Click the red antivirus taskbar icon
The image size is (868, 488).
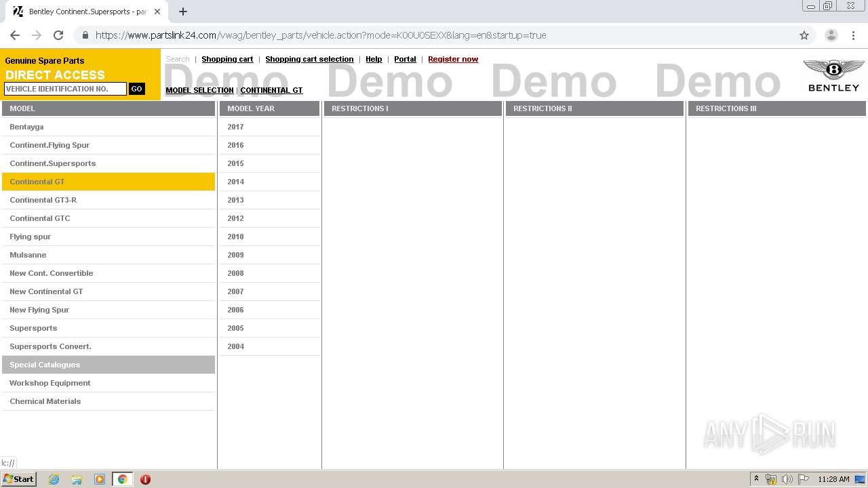pyautogui.click(x=145, y=479)
